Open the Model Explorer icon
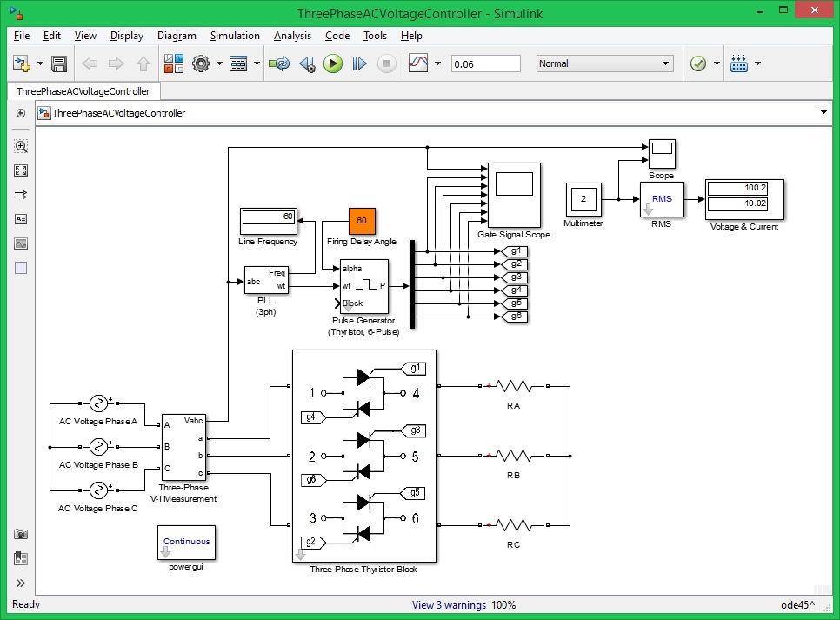The image size is (840, 620). pos(238,63)
